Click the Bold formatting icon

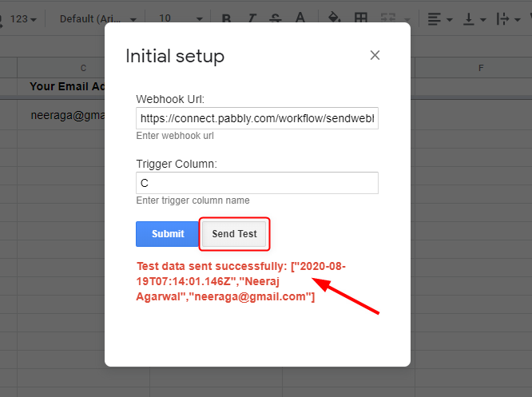pyautogui.click(x=227, y=18)
